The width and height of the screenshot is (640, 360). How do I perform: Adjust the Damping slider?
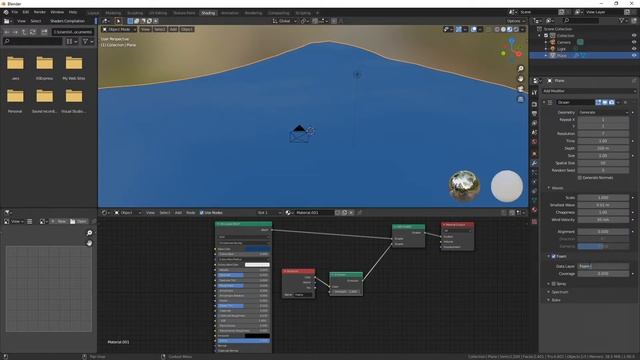[603, 247]
